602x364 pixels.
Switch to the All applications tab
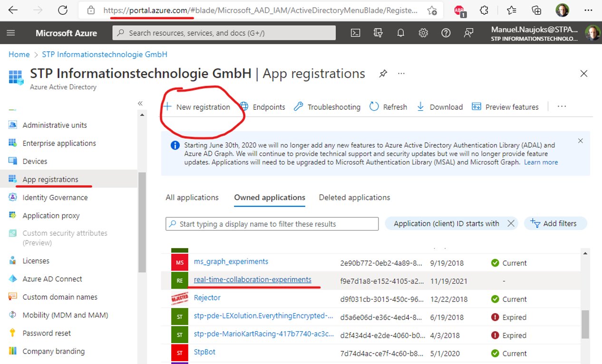[192, 197]
